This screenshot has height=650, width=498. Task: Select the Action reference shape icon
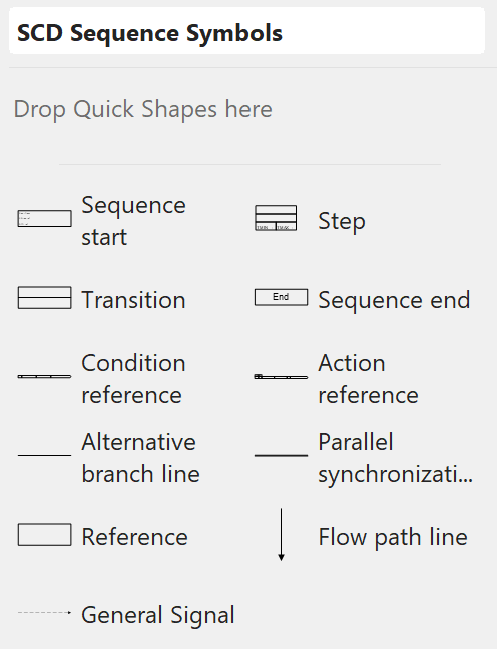click(282, 377)
